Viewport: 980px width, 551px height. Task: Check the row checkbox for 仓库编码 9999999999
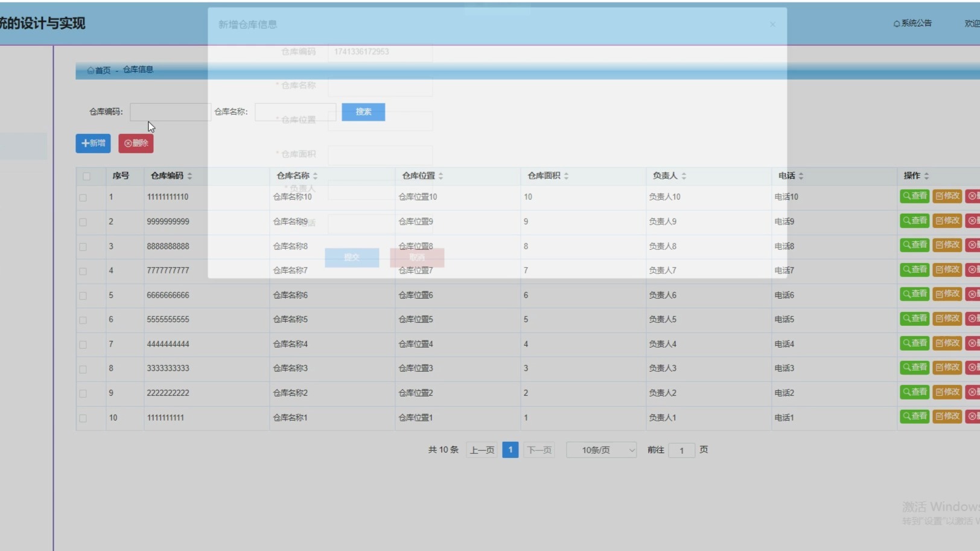point(83,221)
